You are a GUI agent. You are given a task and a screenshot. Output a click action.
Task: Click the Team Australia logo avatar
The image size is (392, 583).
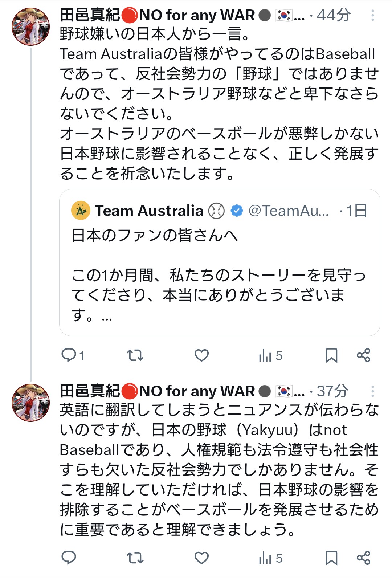pos(81,211)
